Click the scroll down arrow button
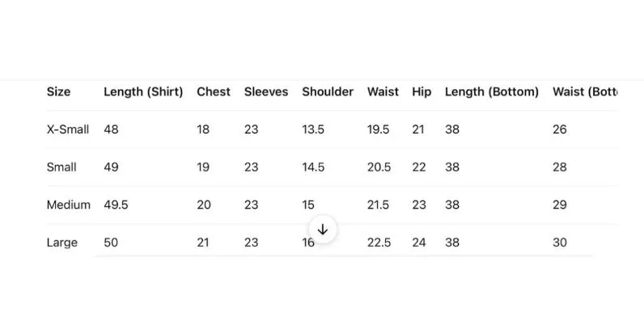Image resolution: width=644 pixels, height=330 pixels. click(x=322, y=230)
